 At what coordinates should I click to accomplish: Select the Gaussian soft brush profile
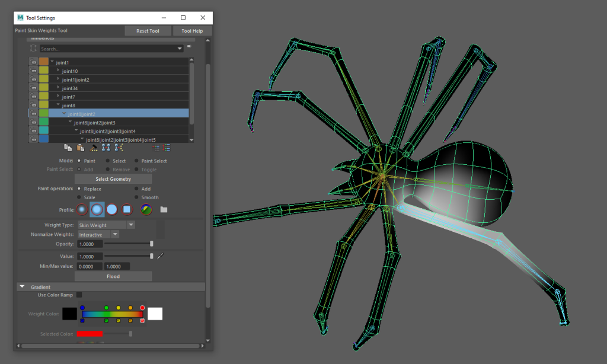pos(82,209)
